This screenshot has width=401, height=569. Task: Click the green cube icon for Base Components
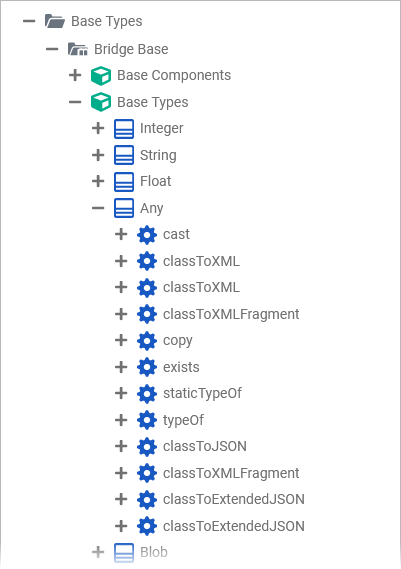coord(101,76)
